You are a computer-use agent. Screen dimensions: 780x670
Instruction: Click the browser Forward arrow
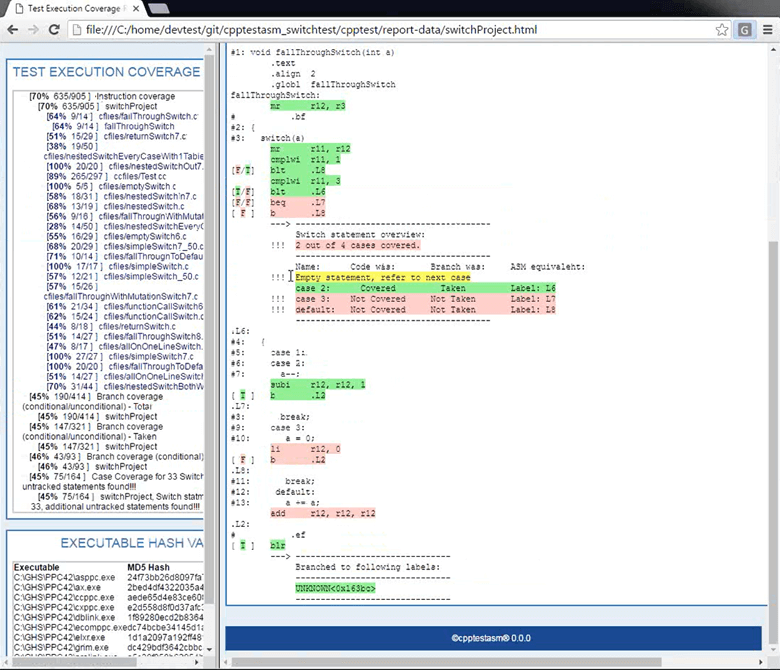point(33,30)
